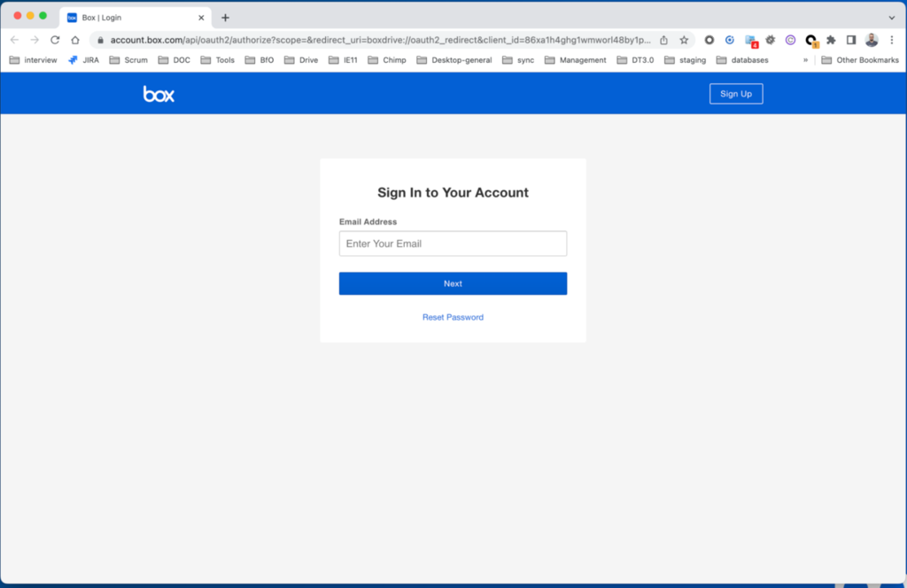
Task: Open the Chrome three-dot menu
Action: (892, 40)
